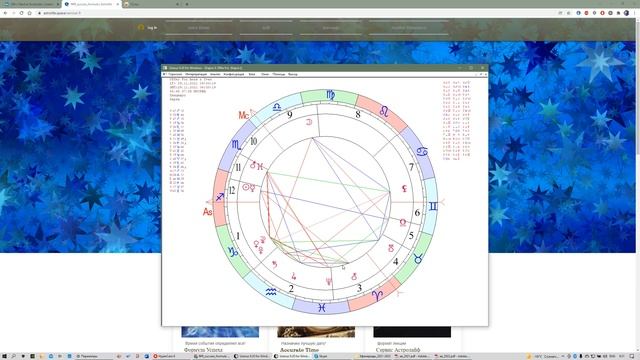Open the browser profile avatar
This screenshot has width=640, height=360.
626,13
